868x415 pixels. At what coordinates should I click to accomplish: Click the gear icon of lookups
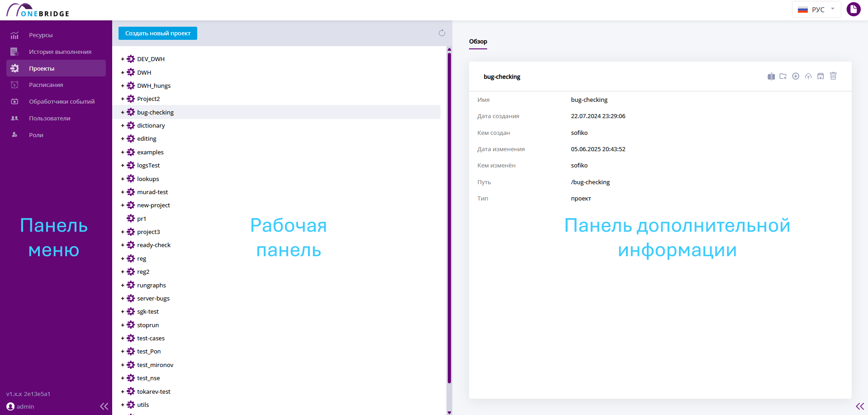pyautogui.click(x=131, y=179)
